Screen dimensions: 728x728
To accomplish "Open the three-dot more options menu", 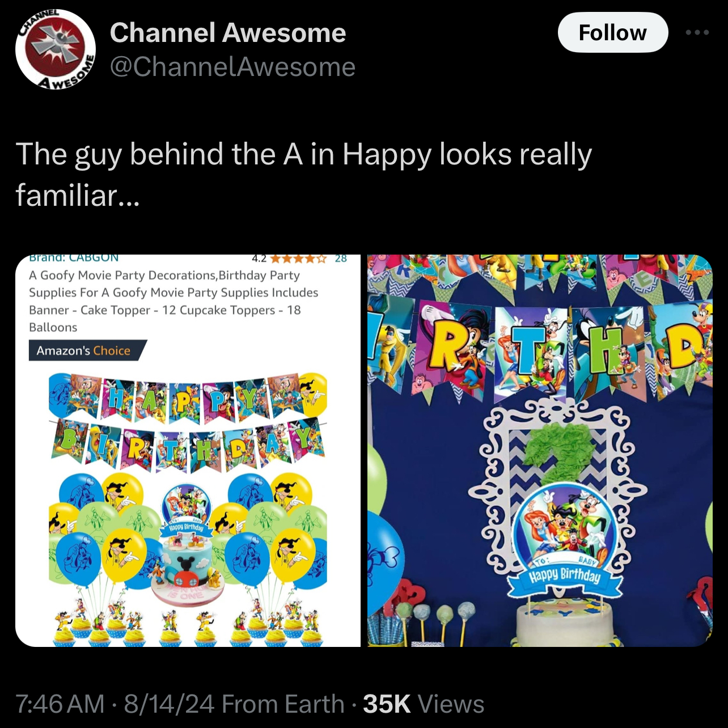I will [697, 32].
